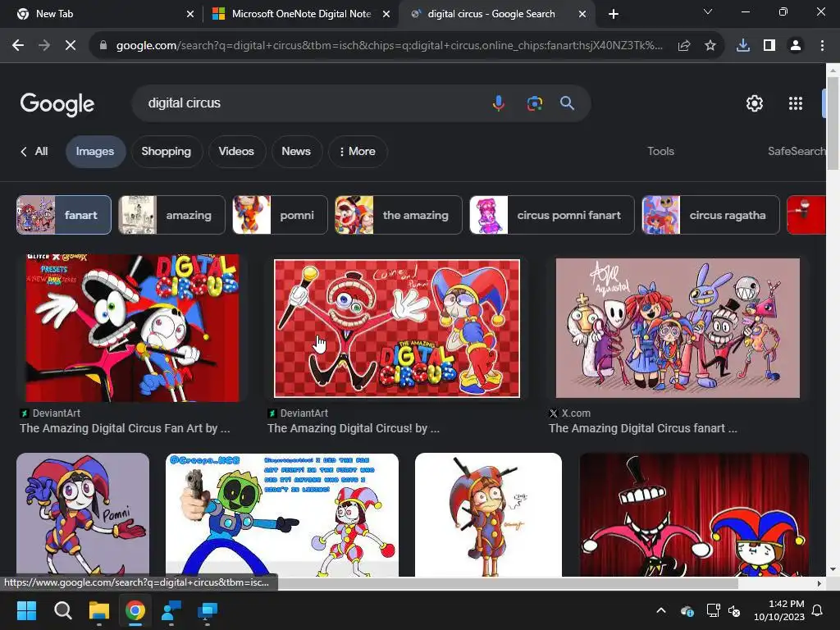Open The Amazing Digital Circus Fan Art result link
Screen dimensions: 840x630
[125, 428]
